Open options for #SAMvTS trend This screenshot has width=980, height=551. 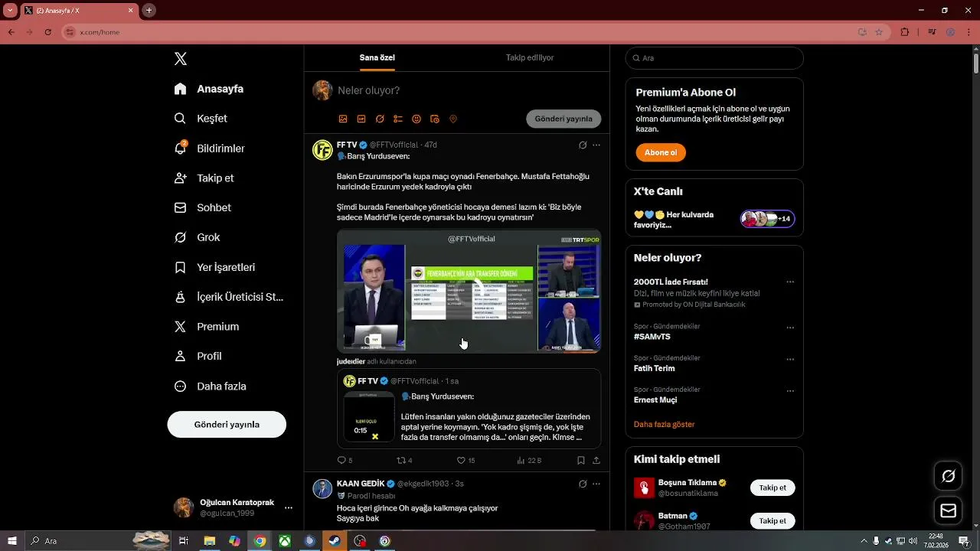click(790, 328)
